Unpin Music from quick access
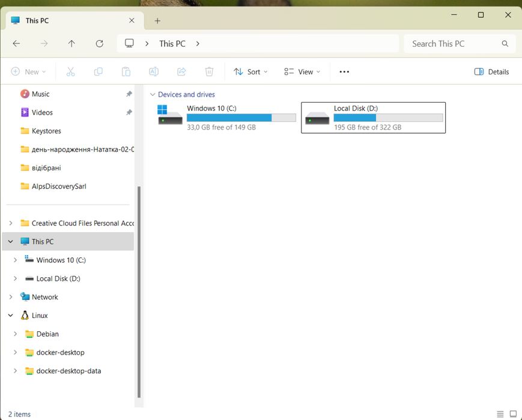 click(129, 94)
